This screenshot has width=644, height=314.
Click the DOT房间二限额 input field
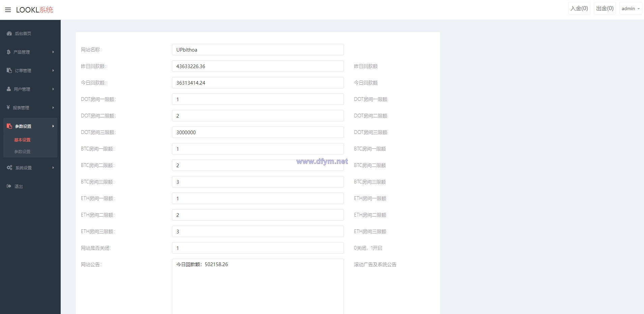(258, 116)
